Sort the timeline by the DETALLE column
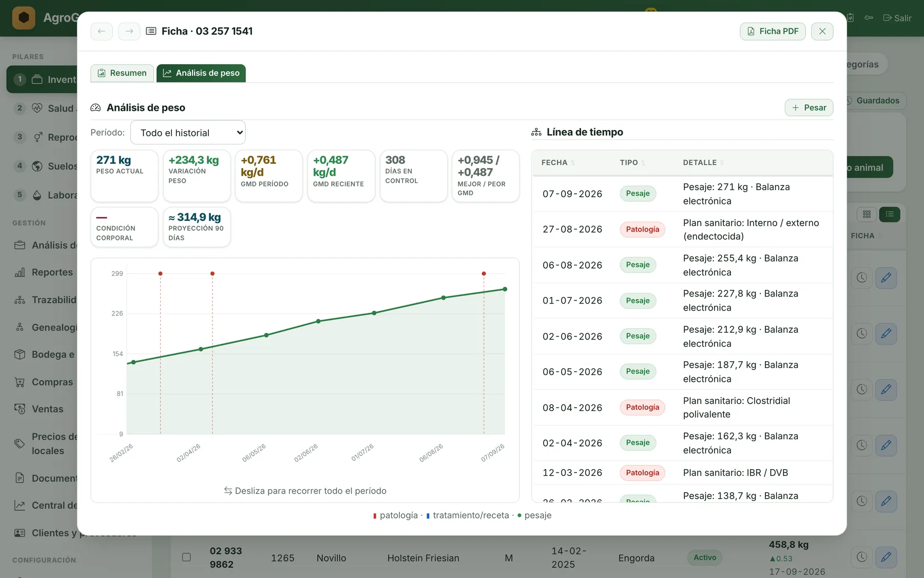This screenshot has width=924, height=578. [703, 163]
